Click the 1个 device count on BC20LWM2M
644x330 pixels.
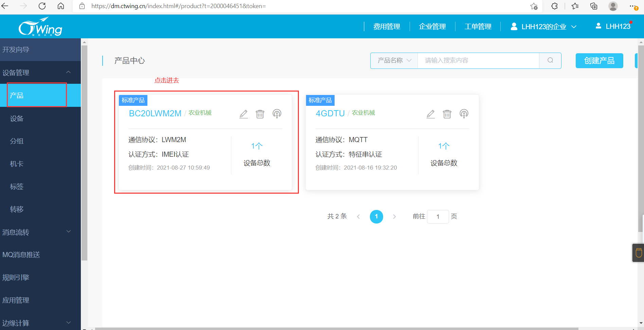(257, 146)
